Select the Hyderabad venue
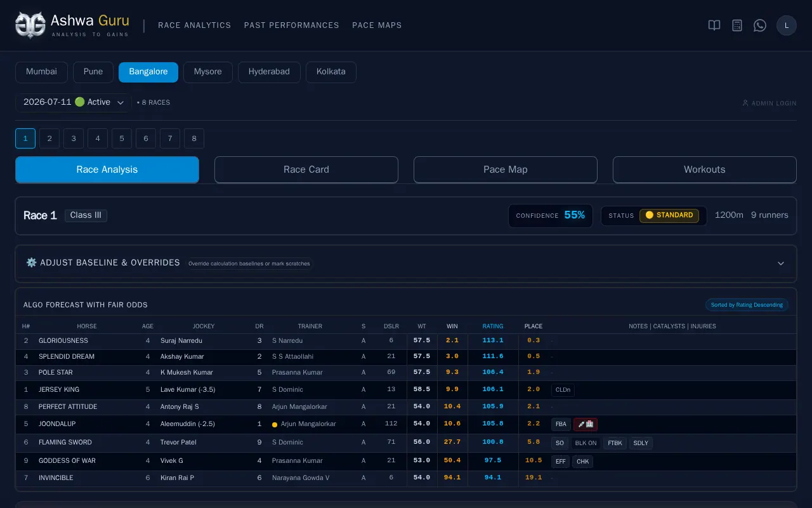Image resolution: width=812 pixels, height=508 pixels. pyautogui.click(x=269, y=72)
